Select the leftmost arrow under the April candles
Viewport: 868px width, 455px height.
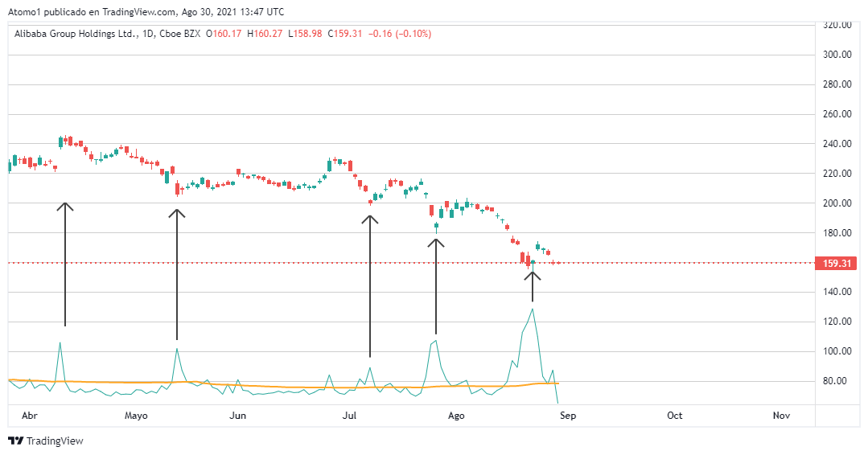click(65, 265)
